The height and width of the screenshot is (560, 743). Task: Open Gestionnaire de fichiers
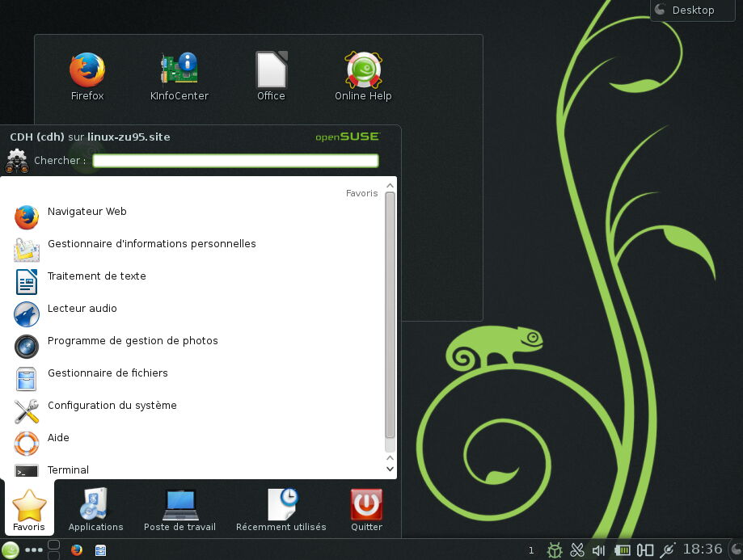[108, 373]
